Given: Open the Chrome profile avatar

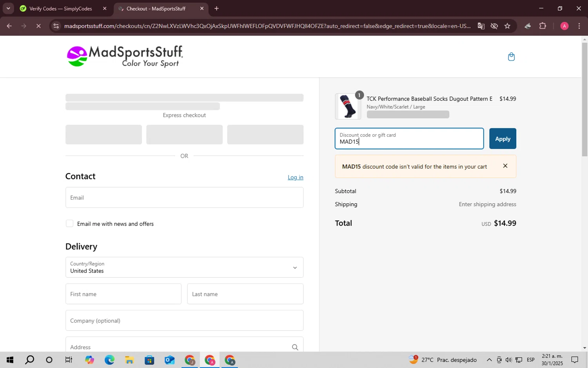Looking at the screenshot, I should click(x=564, y=26).
